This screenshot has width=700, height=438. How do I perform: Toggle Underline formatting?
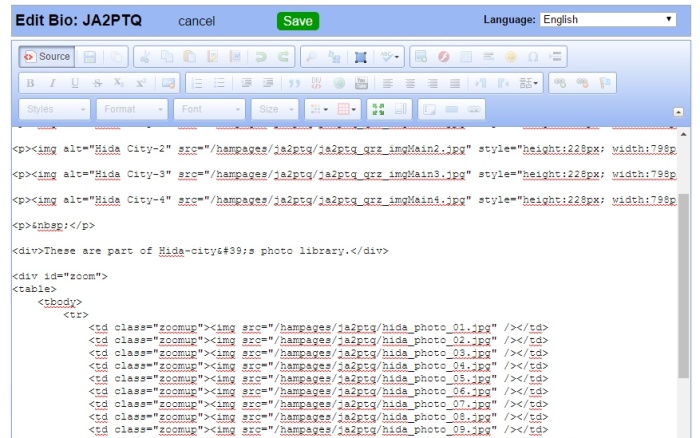[75, 83]
